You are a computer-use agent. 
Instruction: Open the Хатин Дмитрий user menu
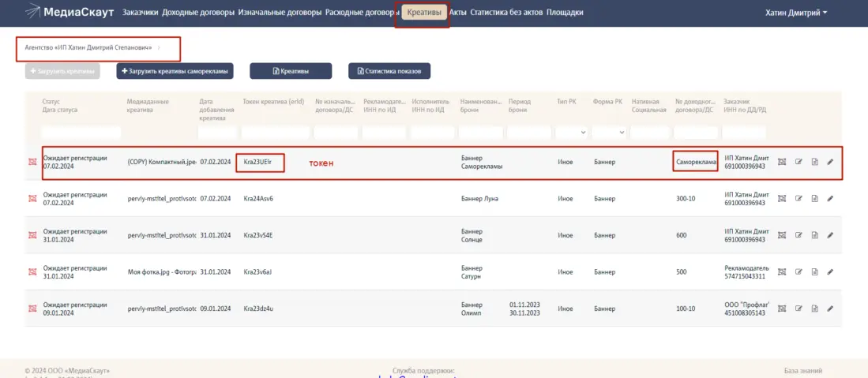pos(796,13)
